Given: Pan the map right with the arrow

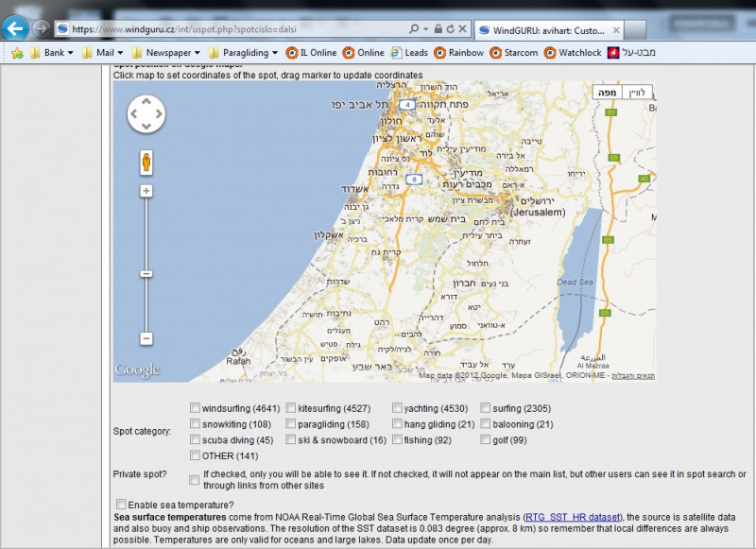Looking at the screenshot, I should pyautogui.click(x=159, y=113).
